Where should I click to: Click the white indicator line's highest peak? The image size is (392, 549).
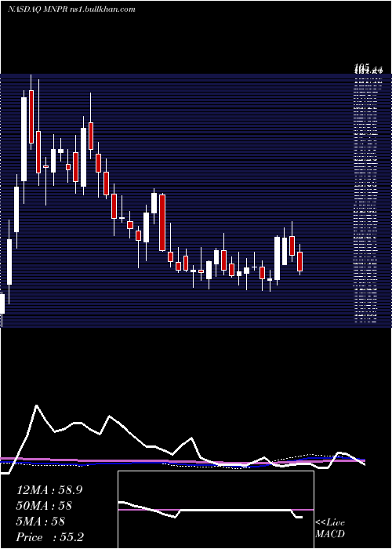(x=36, y=405)
